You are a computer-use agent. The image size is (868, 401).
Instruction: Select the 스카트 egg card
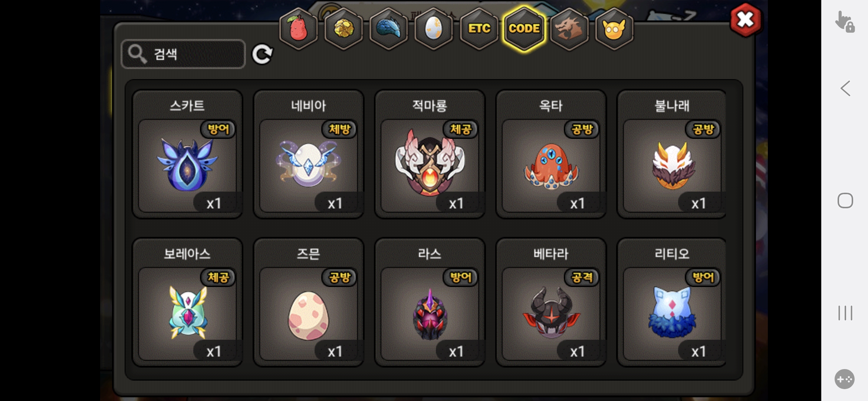[187, 154]
